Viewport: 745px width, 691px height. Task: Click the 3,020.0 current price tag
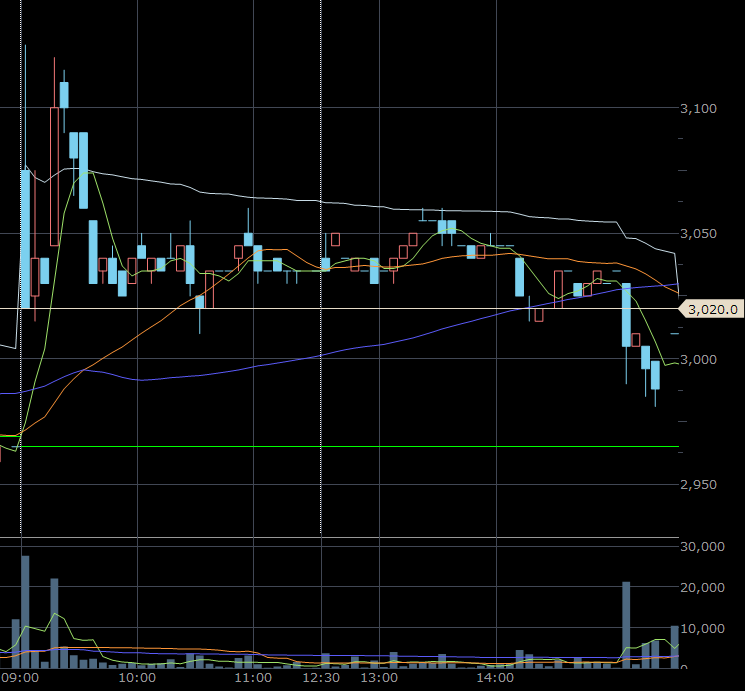coord(711,309)
